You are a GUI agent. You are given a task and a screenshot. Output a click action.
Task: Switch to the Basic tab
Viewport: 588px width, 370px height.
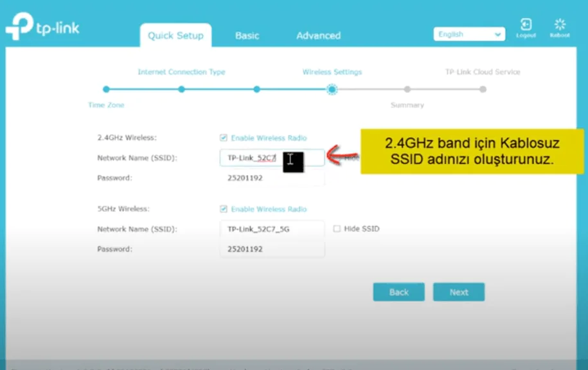247,35
